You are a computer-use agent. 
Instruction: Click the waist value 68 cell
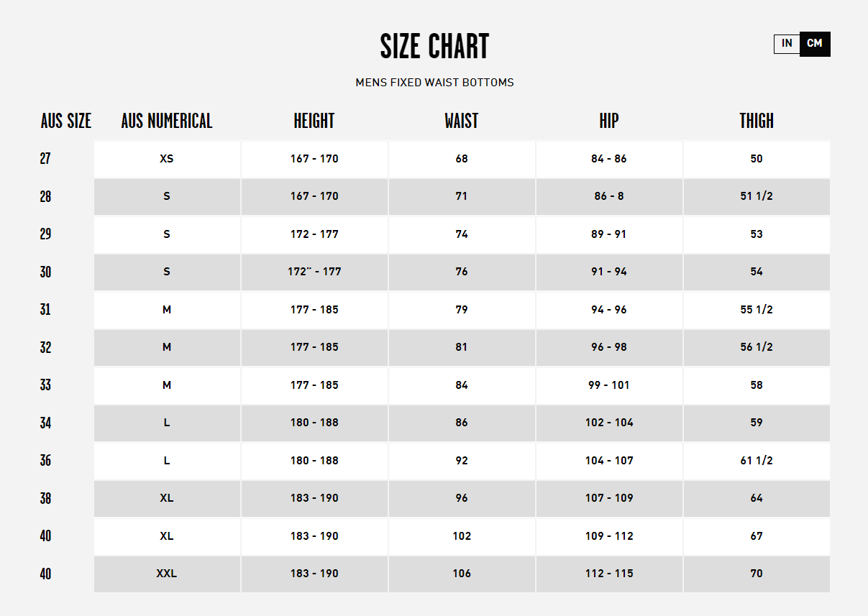coord(462,159)
